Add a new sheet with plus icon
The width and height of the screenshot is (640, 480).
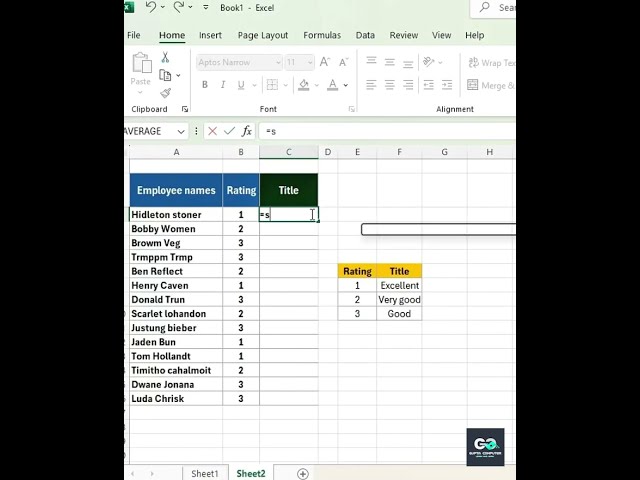click(302, 473)
